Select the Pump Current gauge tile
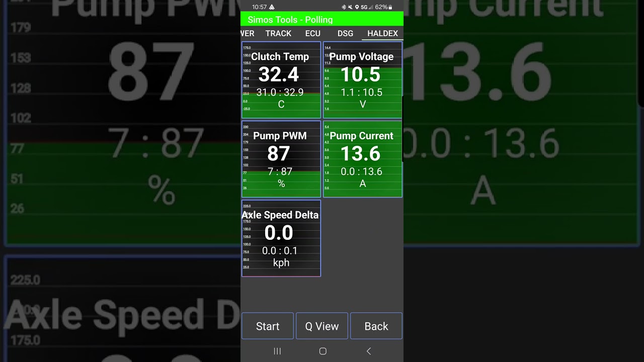The image size is (644, 362). [x=363, y=159]
